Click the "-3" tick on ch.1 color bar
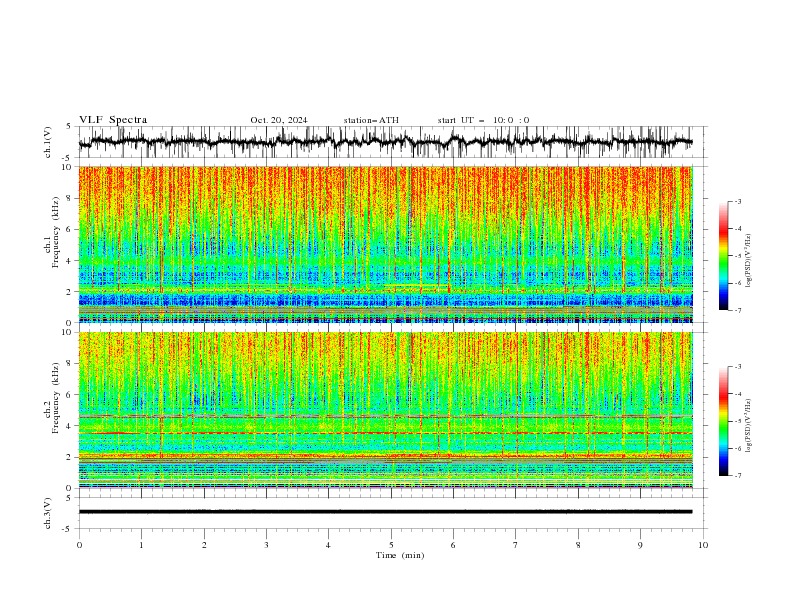This screenshot has width=792, height=612. pos(737,201)
